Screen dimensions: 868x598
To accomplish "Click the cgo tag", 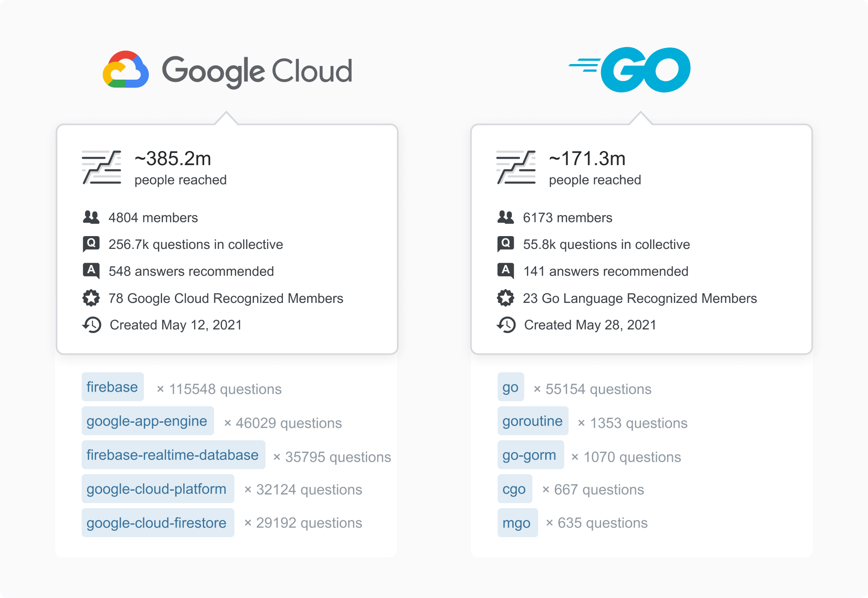I will point(515,489).
